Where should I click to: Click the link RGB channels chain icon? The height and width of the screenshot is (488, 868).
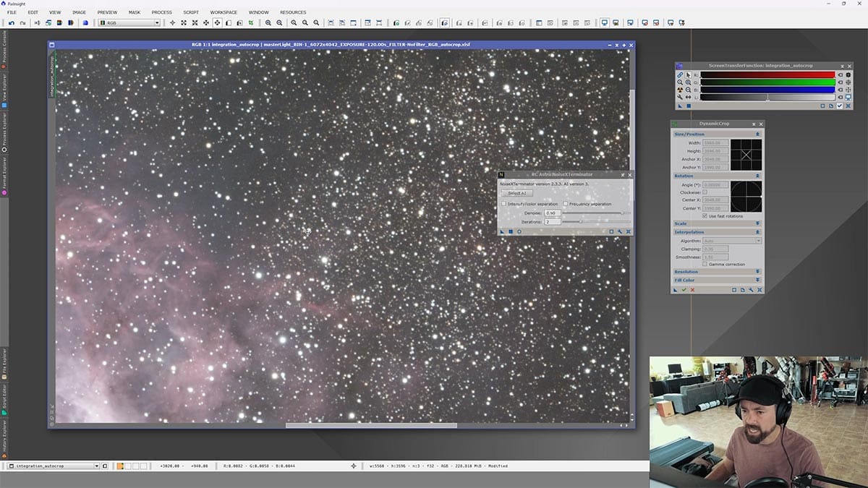(x=680, y=74)
